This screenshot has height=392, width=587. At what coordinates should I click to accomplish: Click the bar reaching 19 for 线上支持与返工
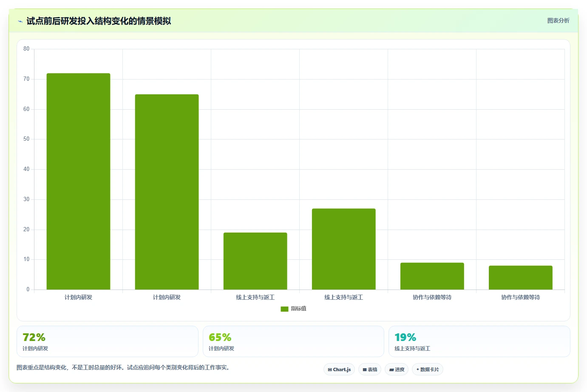(255, 261)
